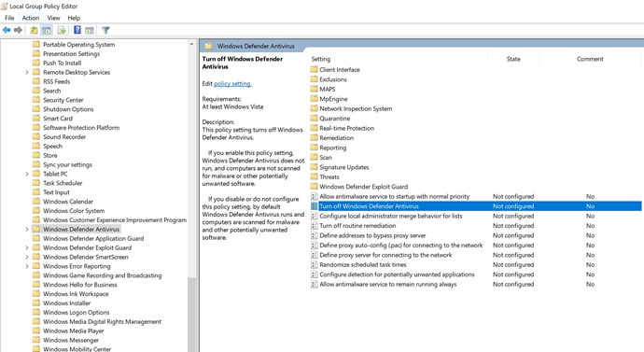Screen dimensions: 644x352
Task: Select Security Center in the tree
Action: (x=63, y=100)
